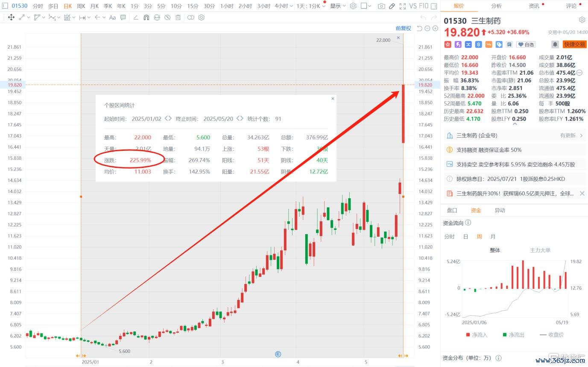Click the blue shuffle-arrows stock tag icon
Image resolution: width=588 pixels, height=367 pixels.
pos(468,44)
